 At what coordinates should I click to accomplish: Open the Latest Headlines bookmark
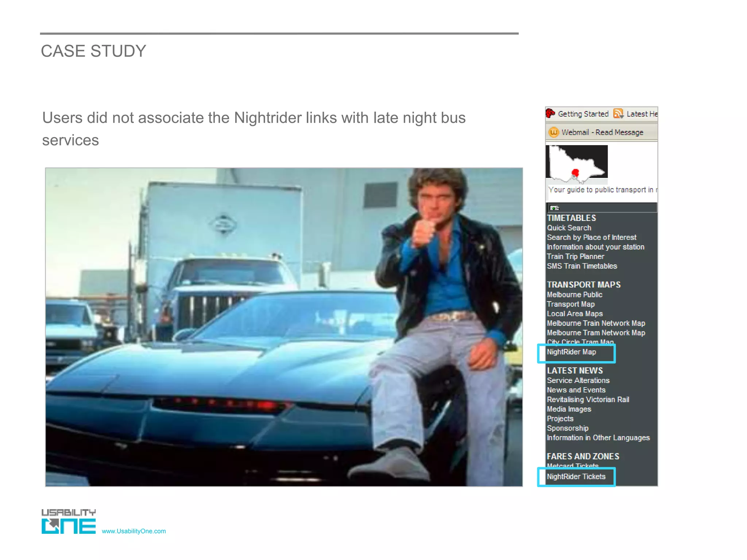[x=642, y=114]
